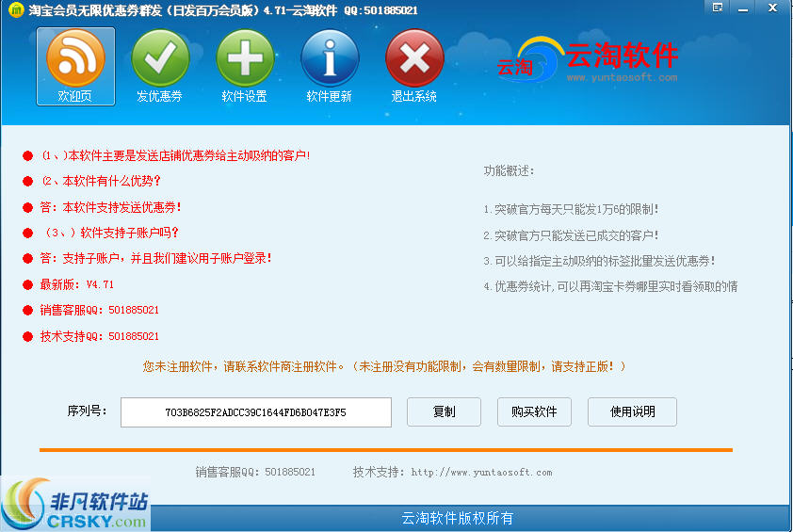
Task: Open 使用说明 button
Action: (632, 411)
